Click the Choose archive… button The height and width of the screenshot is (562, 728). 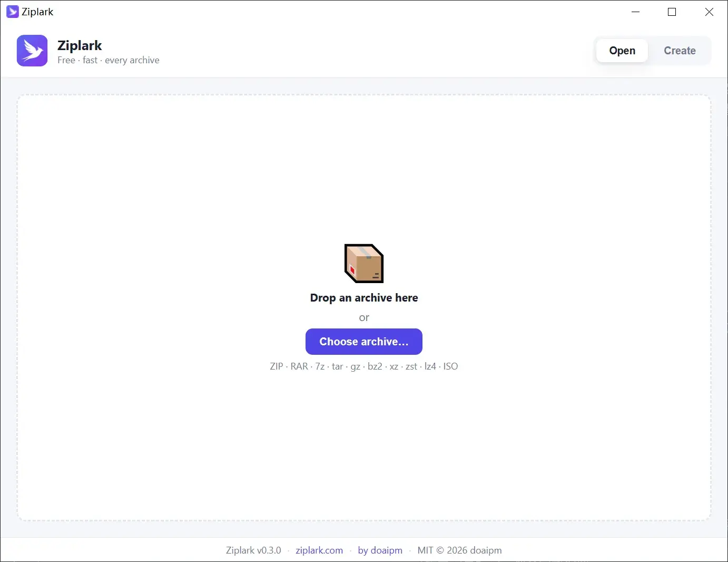click(364, 342)
